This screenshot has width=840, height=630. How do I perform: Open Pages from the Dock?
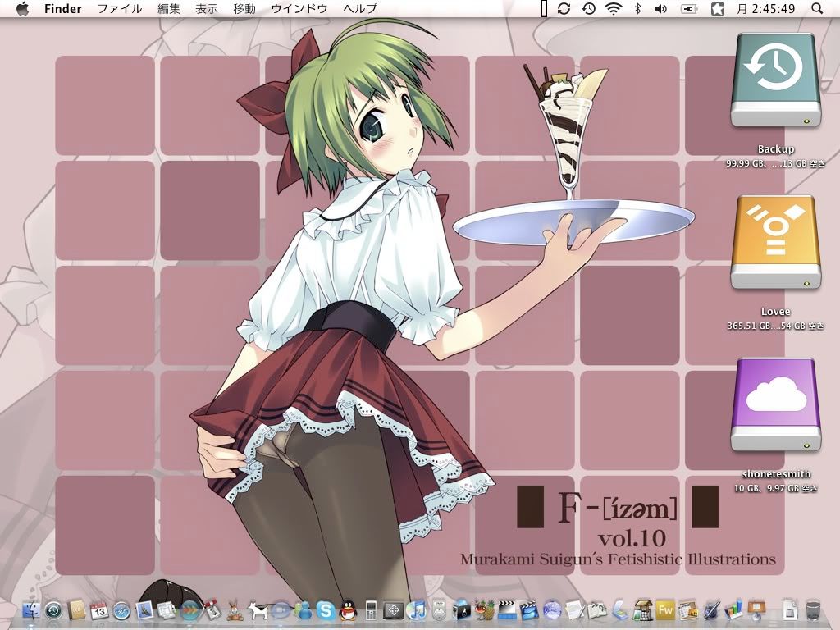pyautogui.click(x=688, y=610)
